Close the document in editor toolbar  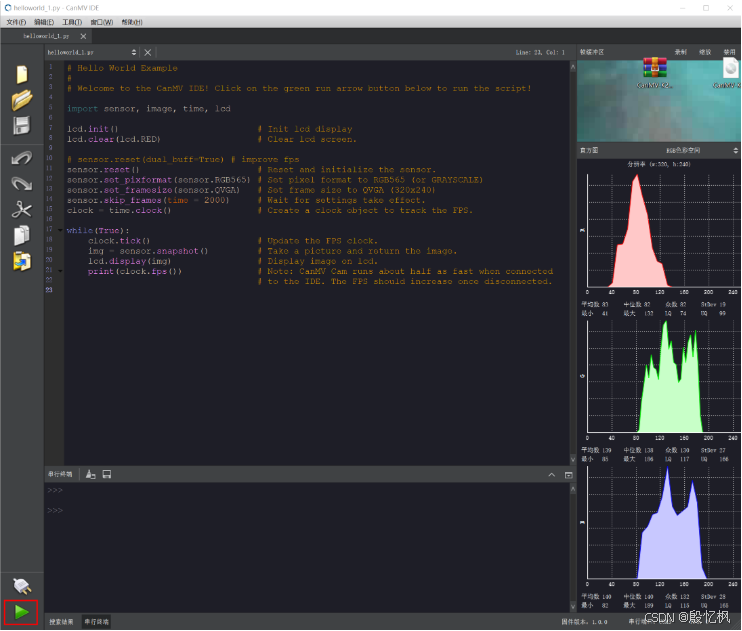point(148,53)
